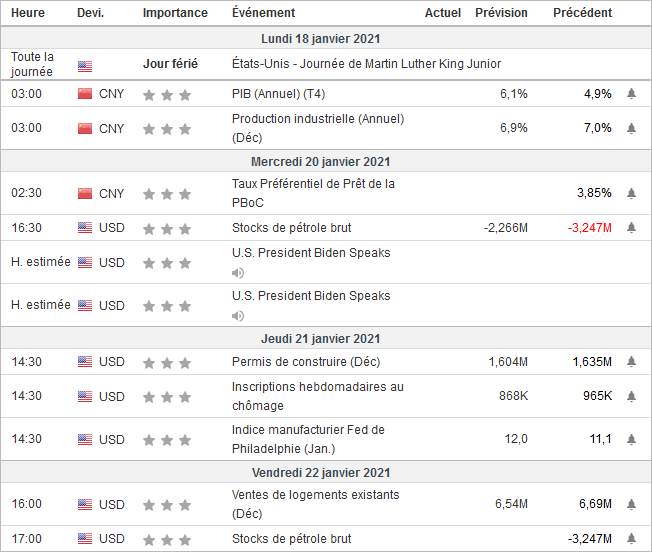
Task: Click the Prévision column header
Action: 501,13
